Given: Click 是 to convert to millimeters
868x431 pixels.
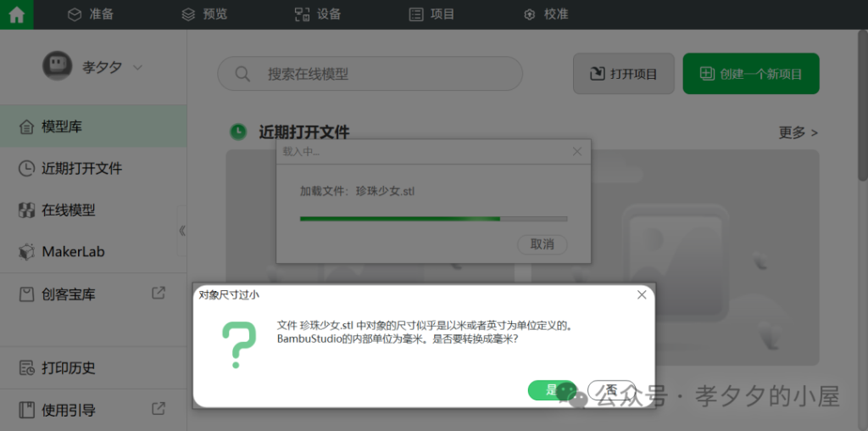Looking at the screenshot, I should [552, 390].
